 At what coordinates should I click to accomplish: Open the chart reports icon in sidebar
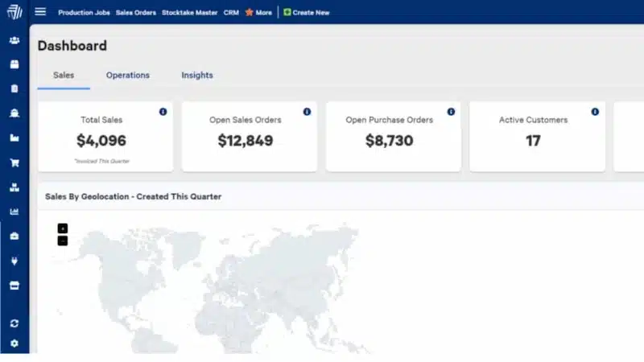(x=14, y=212)
